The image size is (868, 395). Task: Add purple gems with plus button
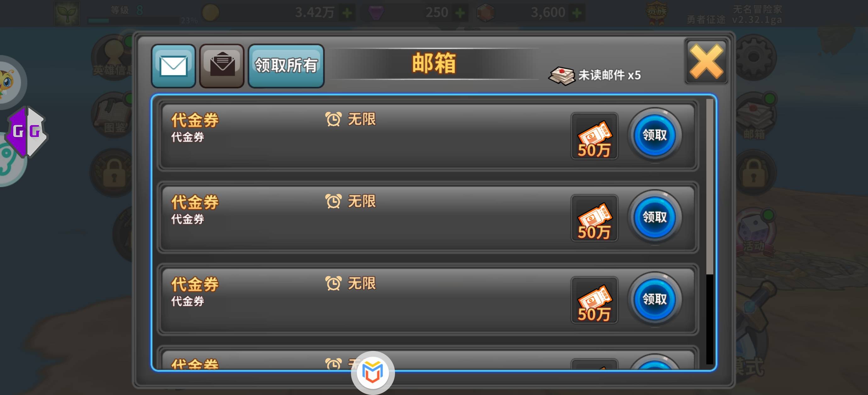coord(459,13)
